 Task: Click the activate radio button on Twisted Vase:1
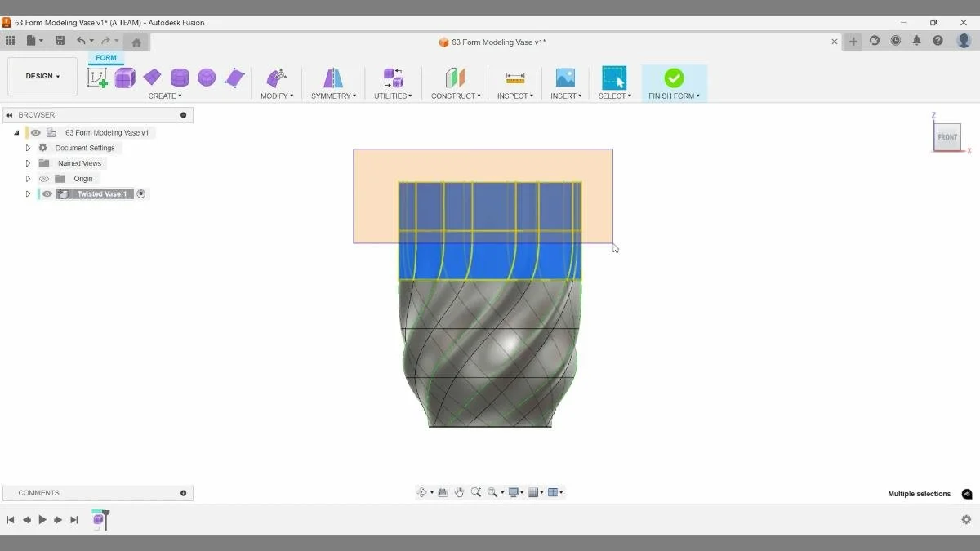(x=141, y=194)
